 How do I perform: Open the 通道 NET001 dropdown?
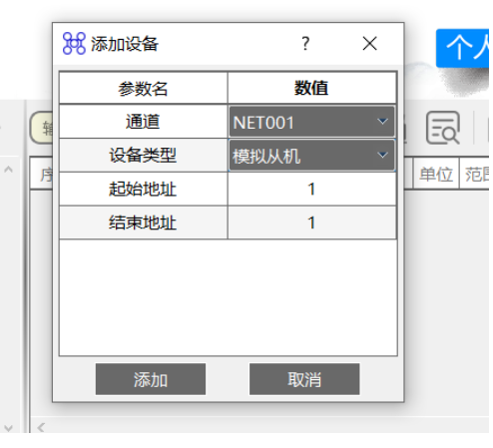[x=311, y=122]
